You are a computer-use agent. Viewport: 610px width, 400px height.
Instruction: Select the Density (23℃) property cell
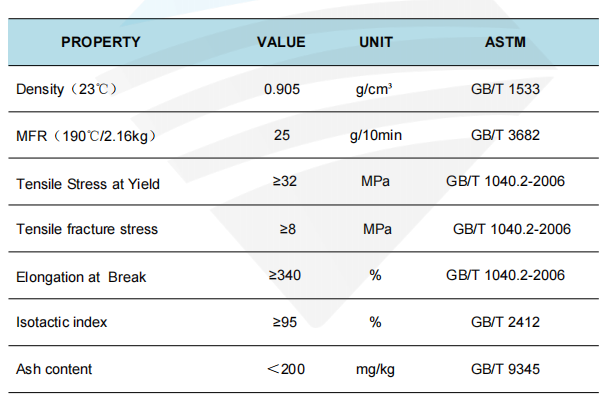tap(67, 89)
